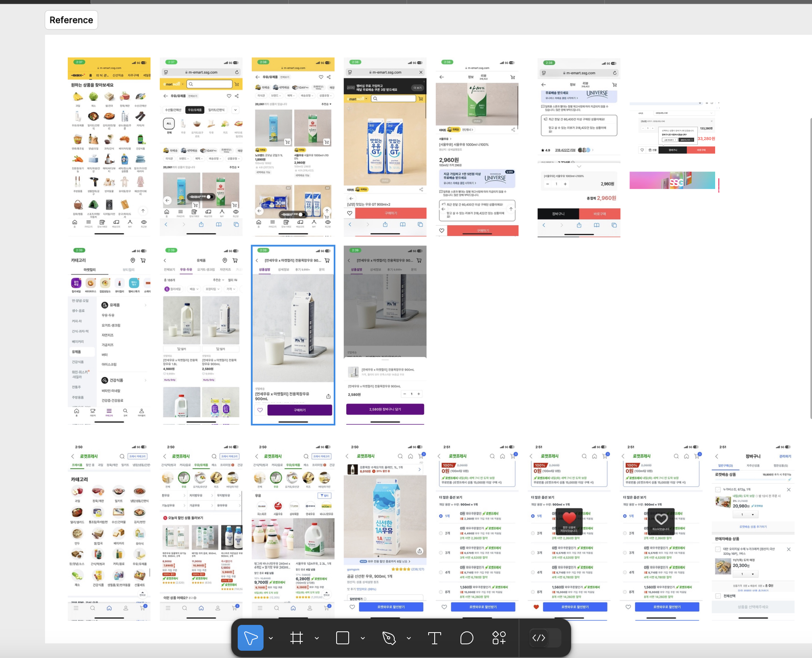Click location pin icon in 카테고리 screen
Image resolution: width=812 pixels, height=658 pixels.
133,260
